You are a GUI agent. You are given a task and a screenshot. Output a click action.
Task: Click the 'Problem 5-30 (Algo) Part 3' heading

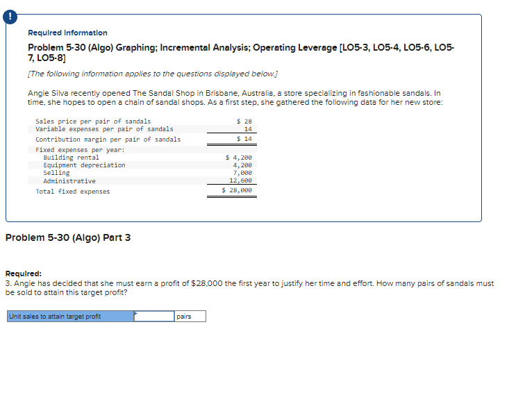[68, 237]
